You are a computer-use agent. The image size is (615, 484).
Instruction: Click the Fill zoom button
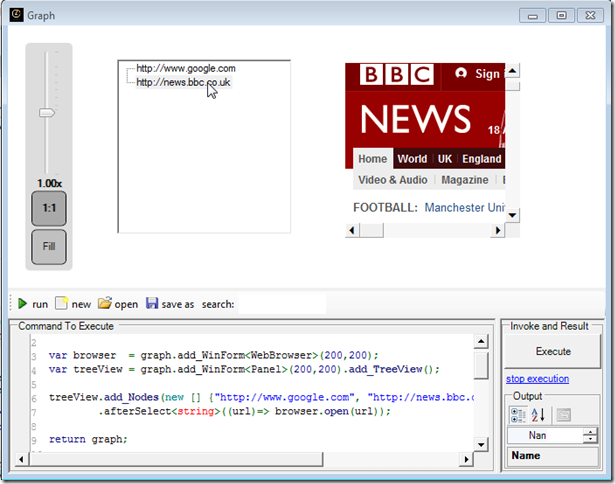[49, 247]
